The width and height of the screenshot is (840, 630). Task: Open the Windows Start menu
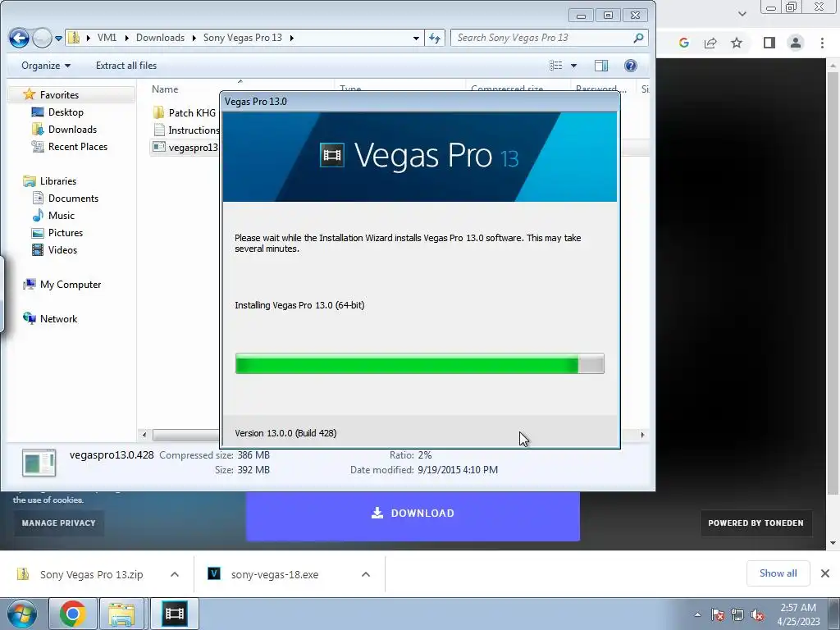(x=21, y=614)
